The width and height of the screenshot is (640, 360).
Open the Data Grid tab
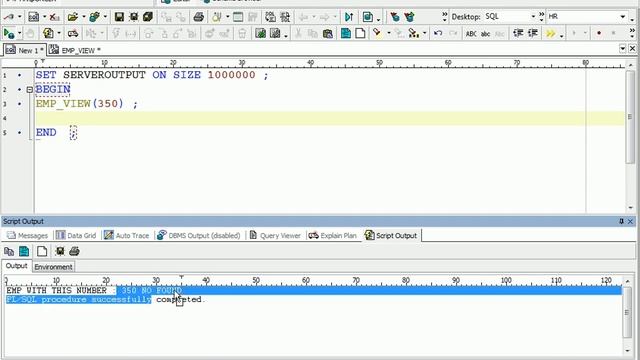(x=76, y=236)
